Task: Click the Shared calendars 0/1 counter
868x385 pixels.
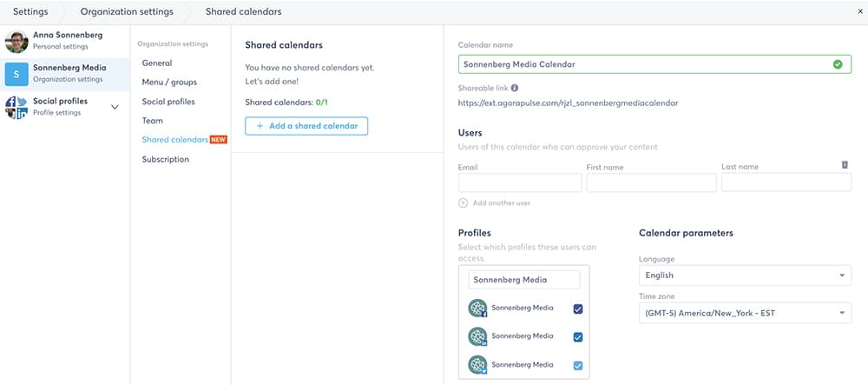Action: [286, 103]
